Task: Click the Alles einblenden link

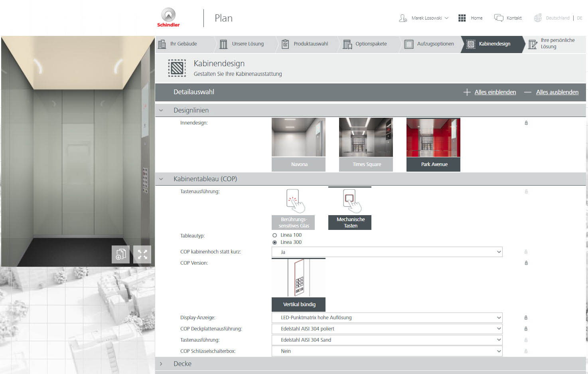Action: pyautogui.click(x=495, y=92)
